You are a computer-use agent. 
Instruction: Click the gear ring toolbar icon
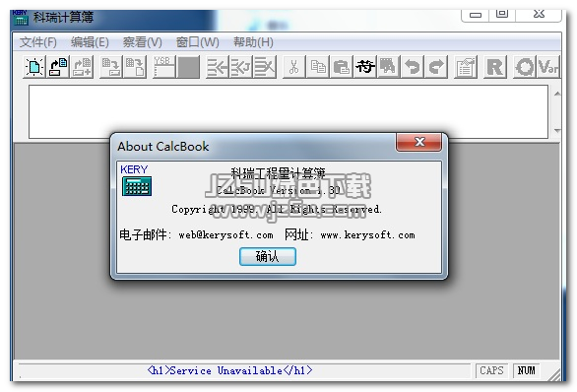(x=525, y=67)
